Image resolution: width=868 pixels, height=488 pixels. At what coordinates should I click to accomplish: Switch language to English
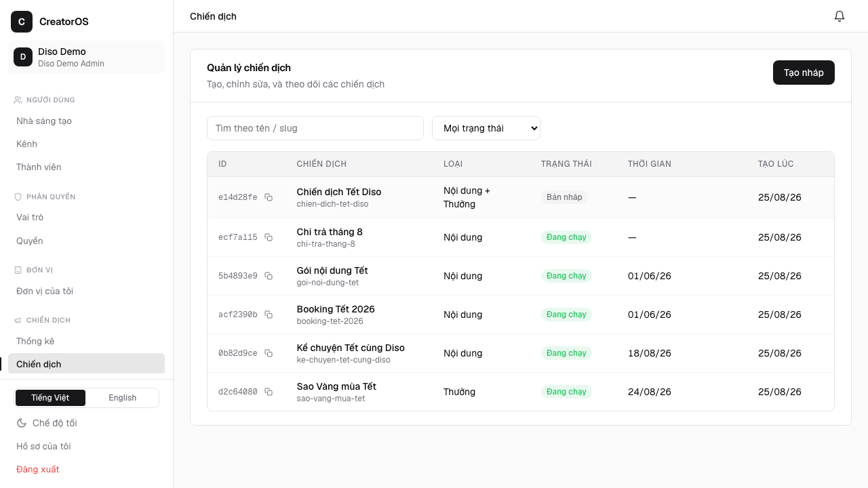[x=123, y=398]
